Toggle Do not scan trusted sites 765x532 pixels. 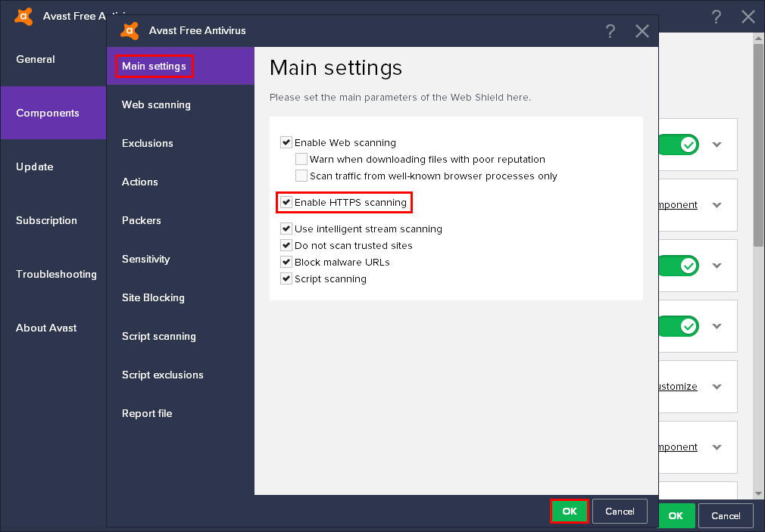pyautogui.click(x=286, y=245)
